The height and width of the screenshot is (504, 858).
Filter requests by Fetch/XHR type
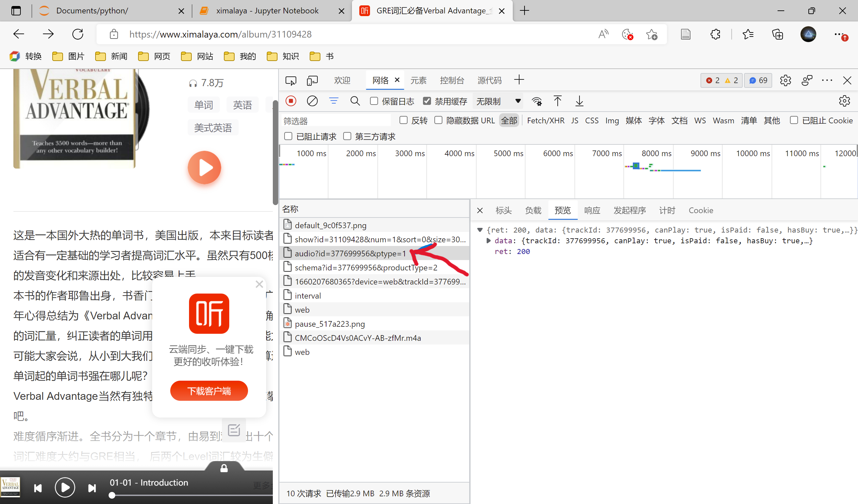click(x=545, y=121)
